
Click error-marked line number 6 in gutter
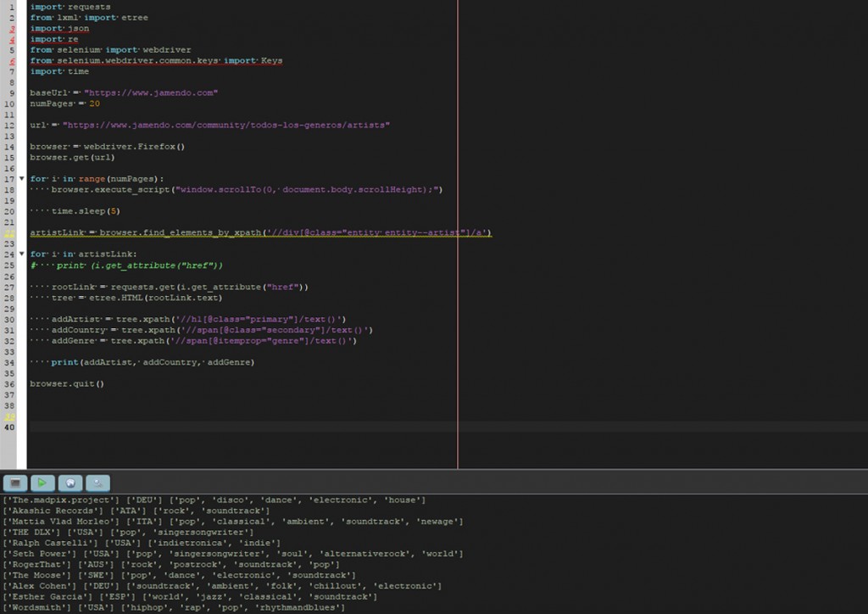(11, 61)
